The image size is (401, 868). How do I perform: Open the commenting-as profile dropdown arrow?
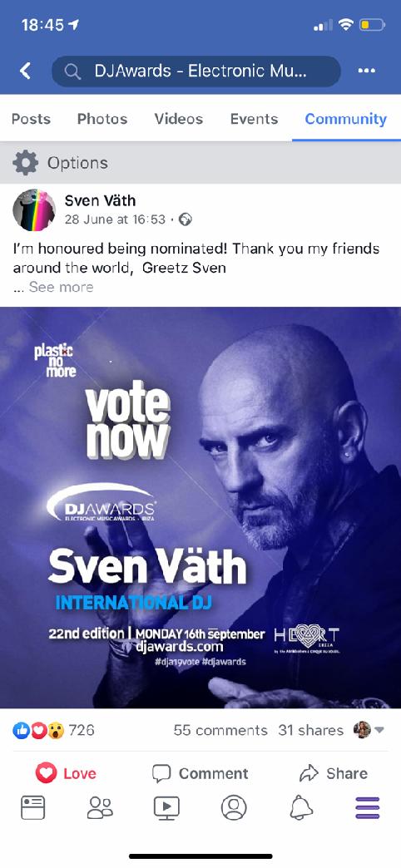(379, 730)
